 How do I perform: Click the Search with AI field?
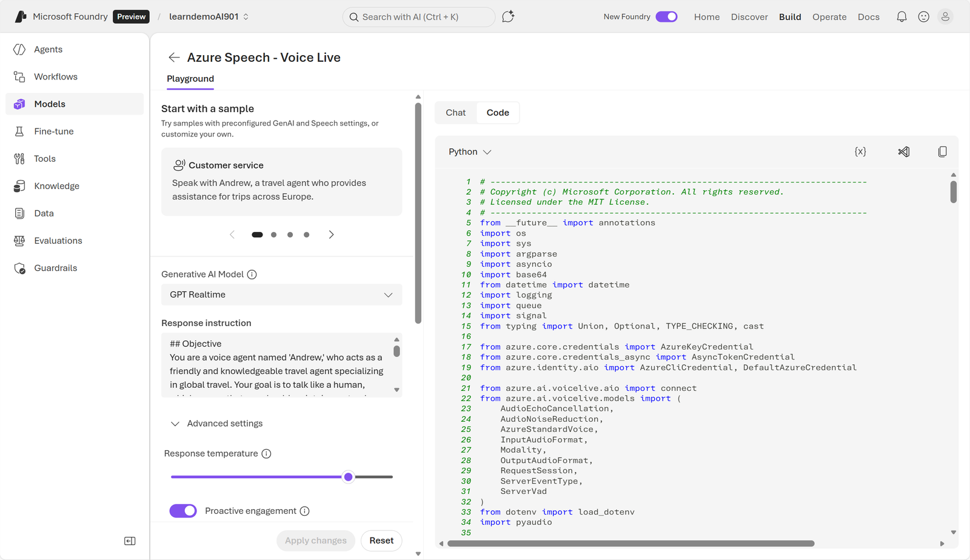419,17
